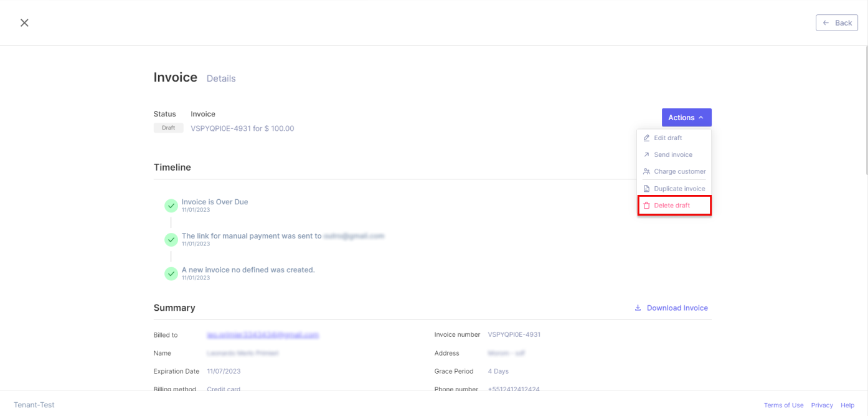Click the Invoice number value VSPYQPI0E-4931 in Summary

[514, 334]
